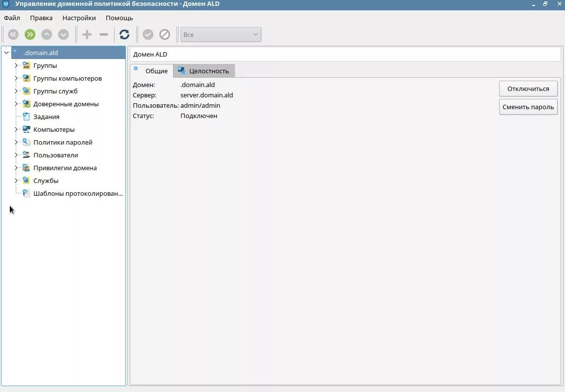Select the .domain.ald tree item

[68, 53]
